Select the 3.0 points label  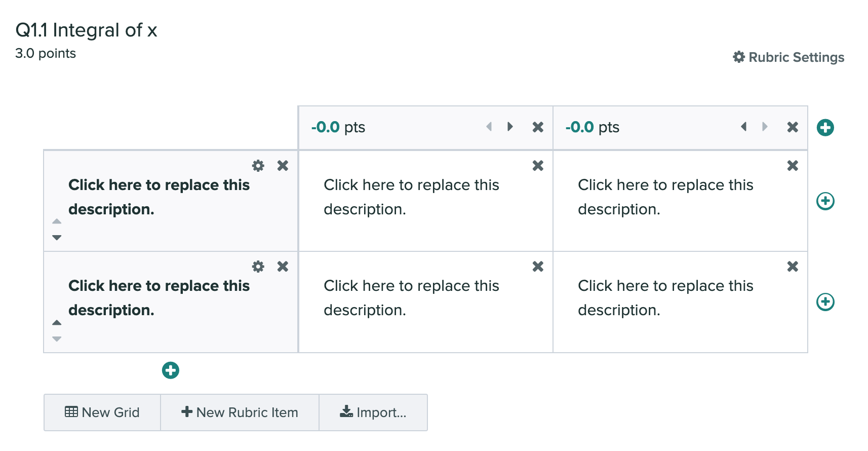pyautogui.click(x=46, y=53)
